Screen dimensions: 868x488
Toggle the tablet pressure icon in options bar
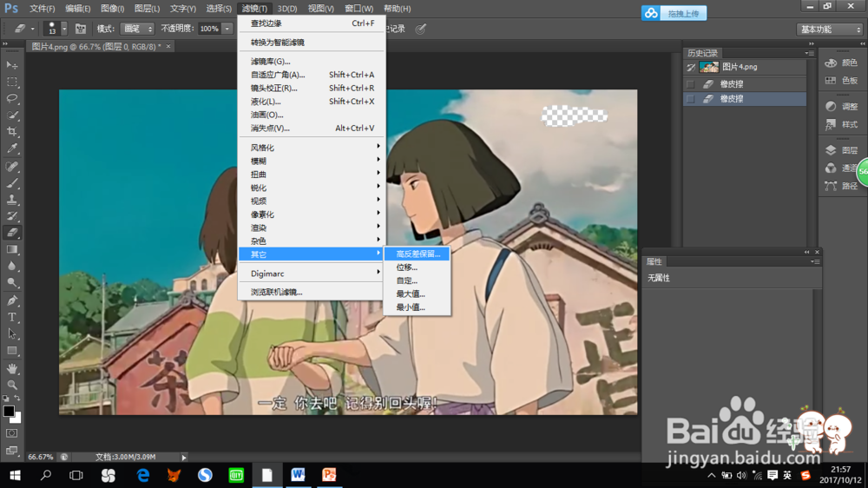pyautogui.click(x=421, y=29)
